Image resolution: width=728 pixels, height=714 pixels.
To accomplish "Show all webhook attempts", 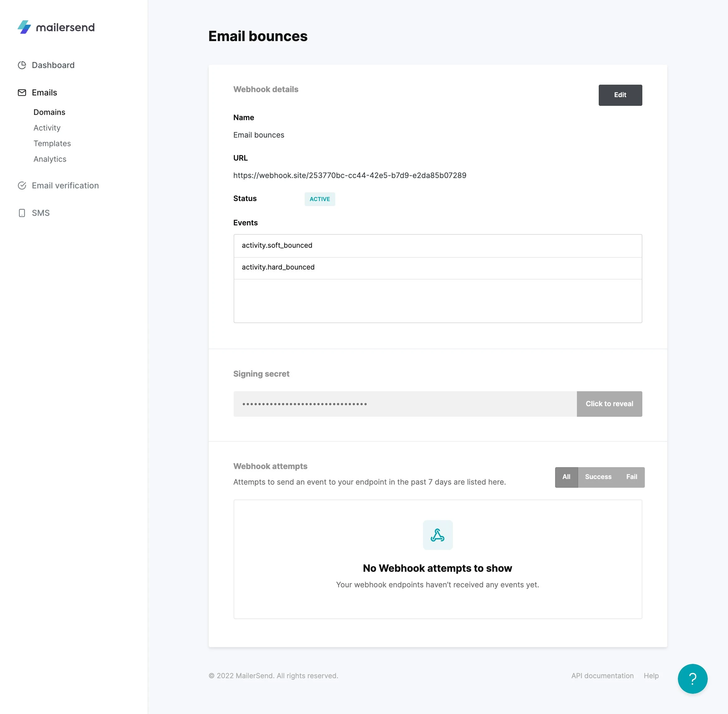I will 566,477.
